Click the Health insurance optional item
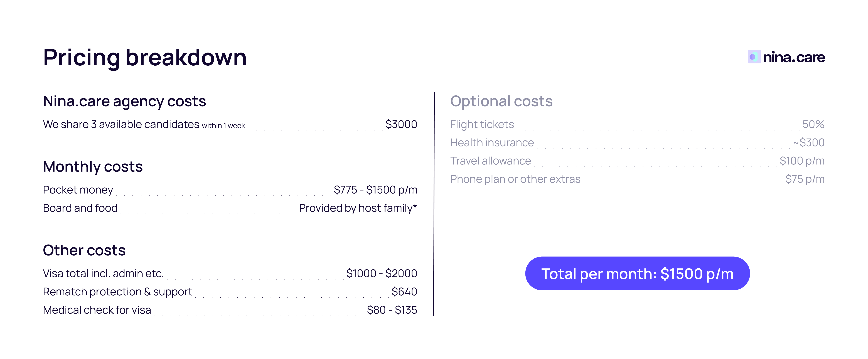 click(492, 142)
